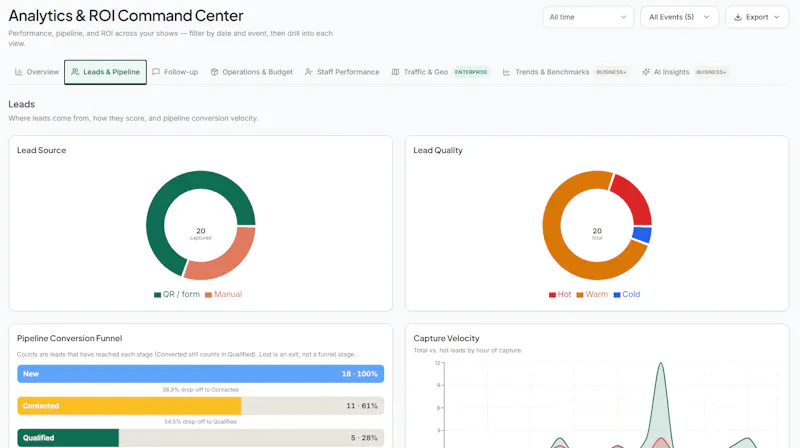
Task: Open the All Events (5) filter dropdown
Action: point(679,17)
